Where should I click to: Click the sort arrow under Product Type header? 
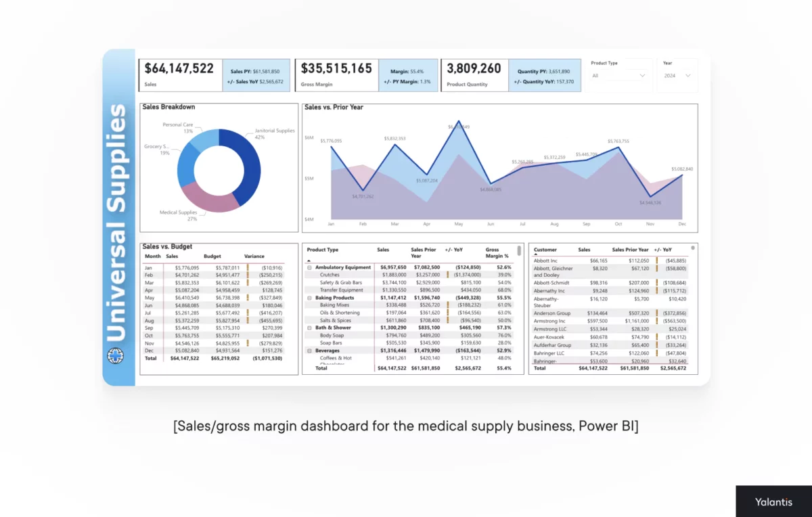(x=309, y=261)
